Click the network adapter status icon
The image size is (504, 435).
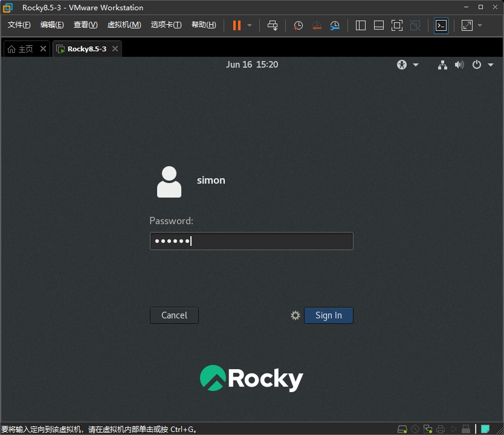click(x=428, y=429)
